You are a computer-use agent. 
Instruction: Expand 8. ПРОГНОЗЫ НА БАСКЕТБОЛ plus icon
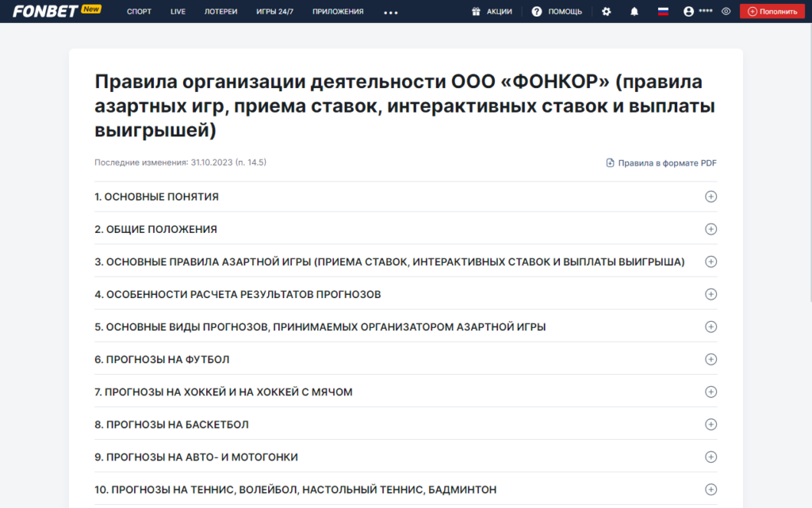click(710, 425)
